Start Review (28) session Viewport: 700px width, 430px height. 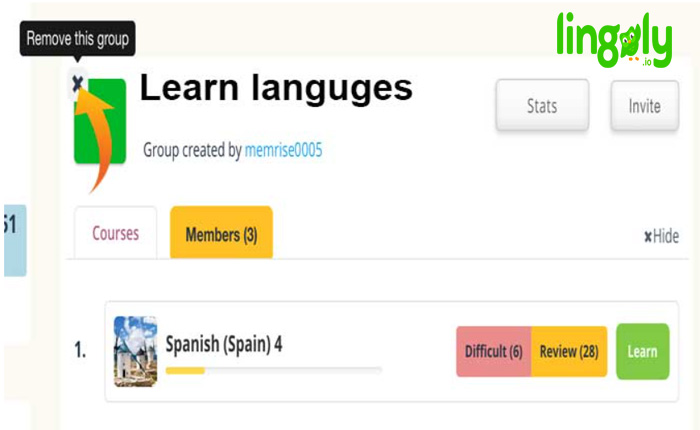pyautogui.click(x=568, y=352)
